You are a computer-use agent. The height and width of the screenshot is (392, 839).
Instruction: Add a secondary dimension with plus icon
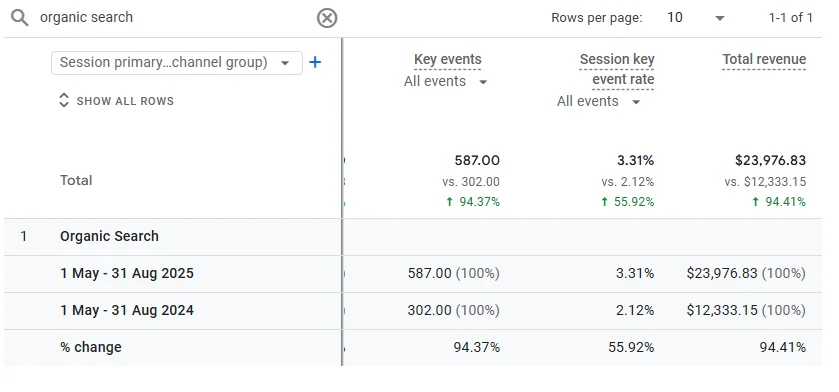[x=315, y=63]
